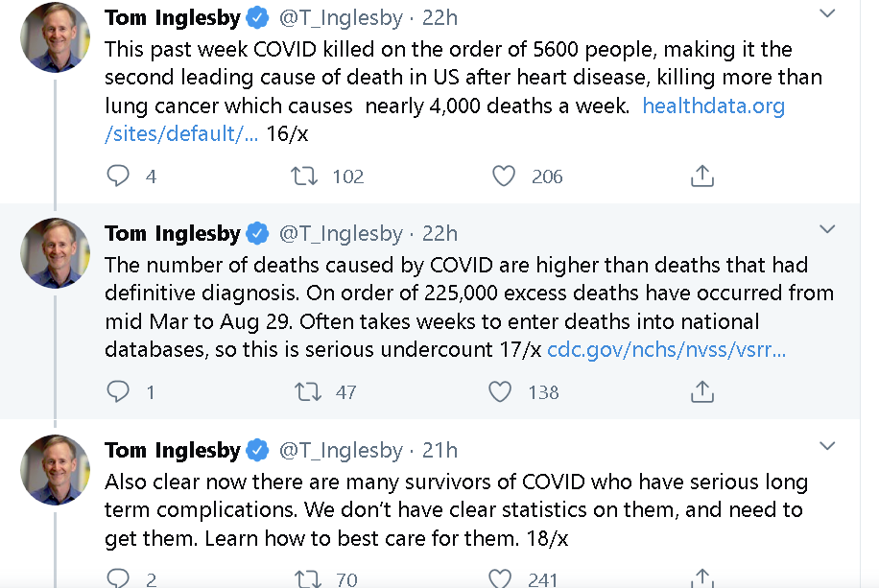Image resolution: width=879 pixels, height=588 pixels.
Task: Like the tweet with 138 likes
Action: point(500,391)
